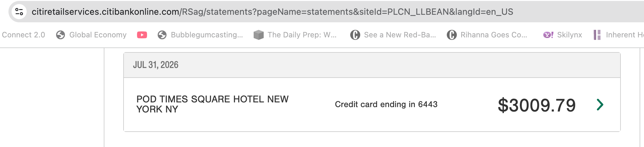
Task: Open The Daily Prep: W... bookmark
Action: [x=302, y=35]
